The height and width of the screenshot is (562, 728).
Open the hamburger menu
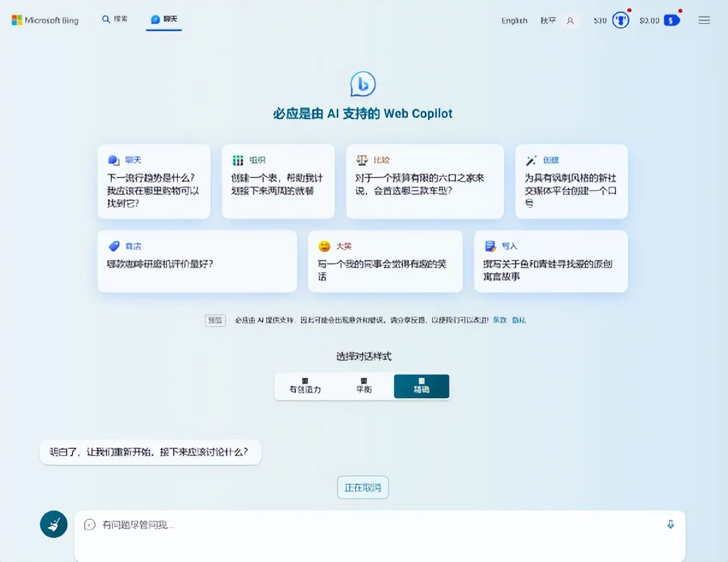[704, 20]
